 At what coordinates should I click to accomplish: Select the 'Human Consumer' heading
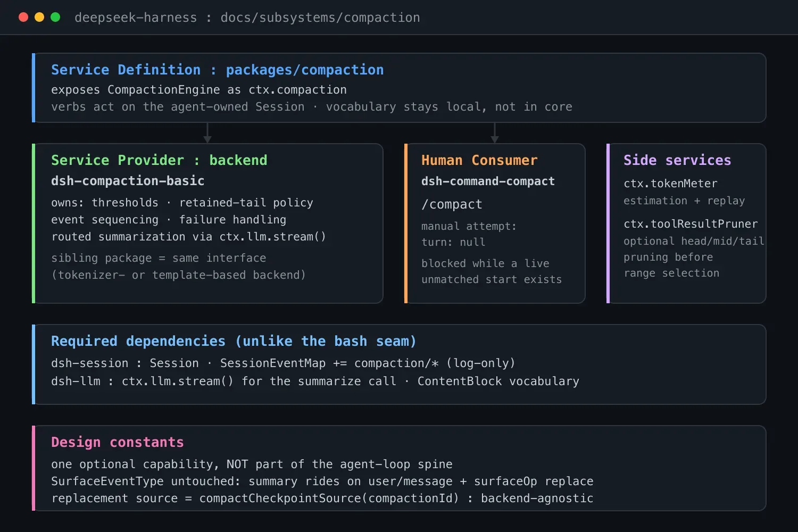coord(479,160)
